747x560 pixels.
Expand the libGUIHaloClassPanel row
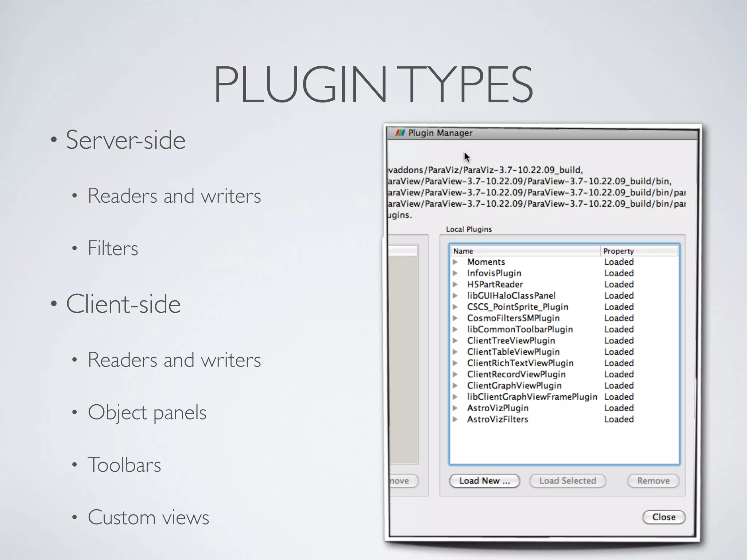[x=455, y=296]
